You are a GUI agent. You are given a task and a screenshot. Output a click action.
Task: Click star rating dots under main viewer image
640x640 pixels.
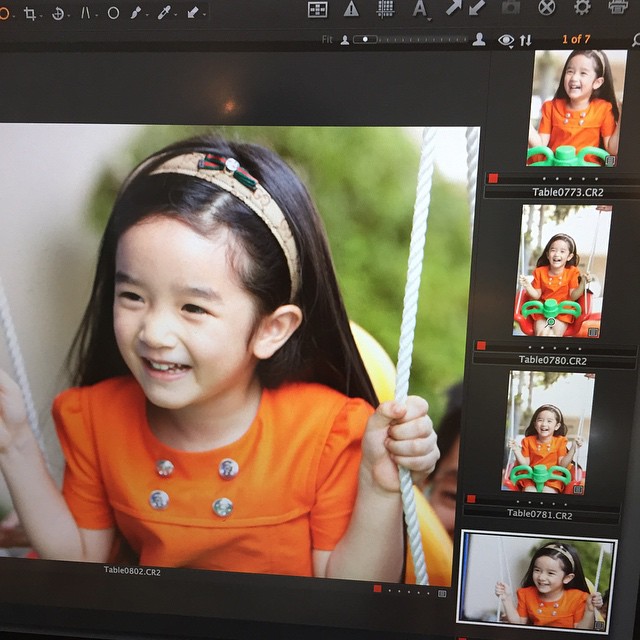(409, 591)
